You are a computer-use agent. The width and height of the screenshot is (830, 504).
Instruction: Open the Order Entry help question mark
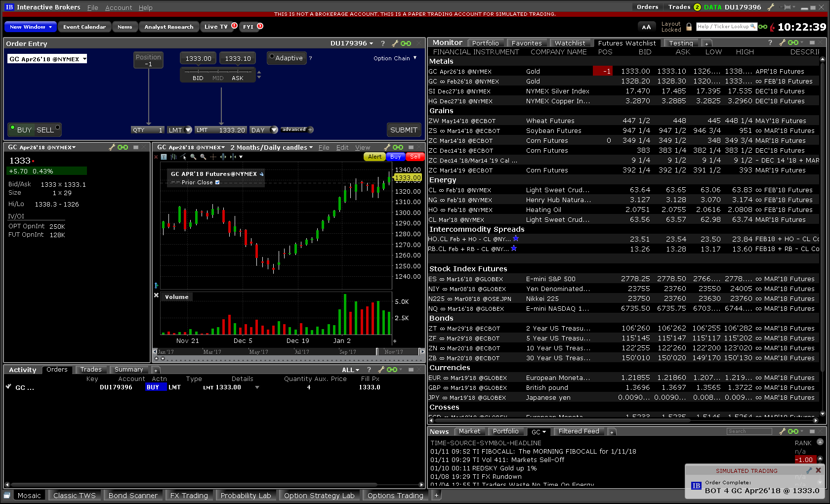point(382,43)
